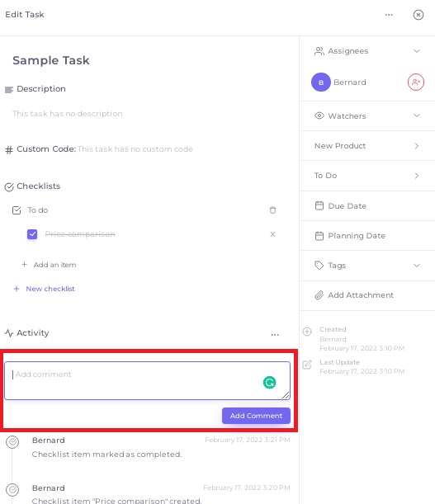Remove the Price comparison item X icon
Viewport: 435px width, 504px height.
point(272,234)
